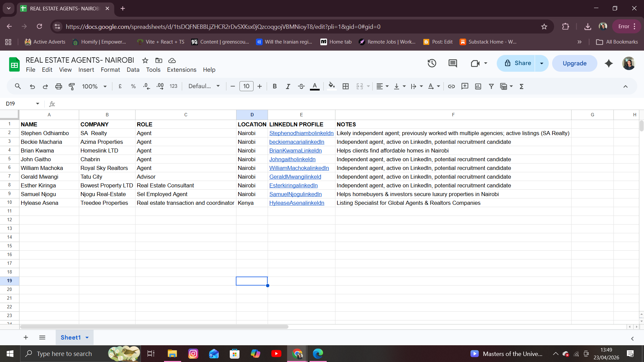This screenshot has height=362, width=644.
Task: Click the Insert chart icon
Action: pyautogui.click(x=478, y=86)
